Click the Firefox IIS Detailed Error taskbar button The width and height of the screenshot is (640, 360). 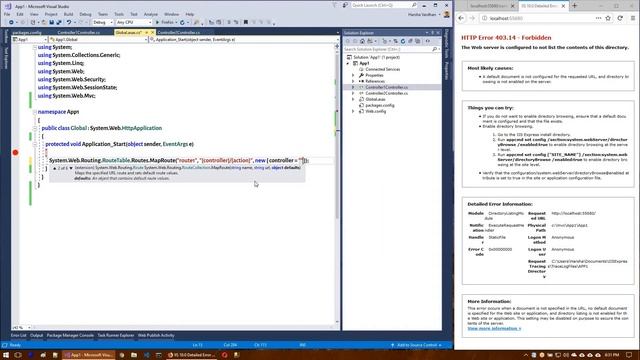point(191,355)
